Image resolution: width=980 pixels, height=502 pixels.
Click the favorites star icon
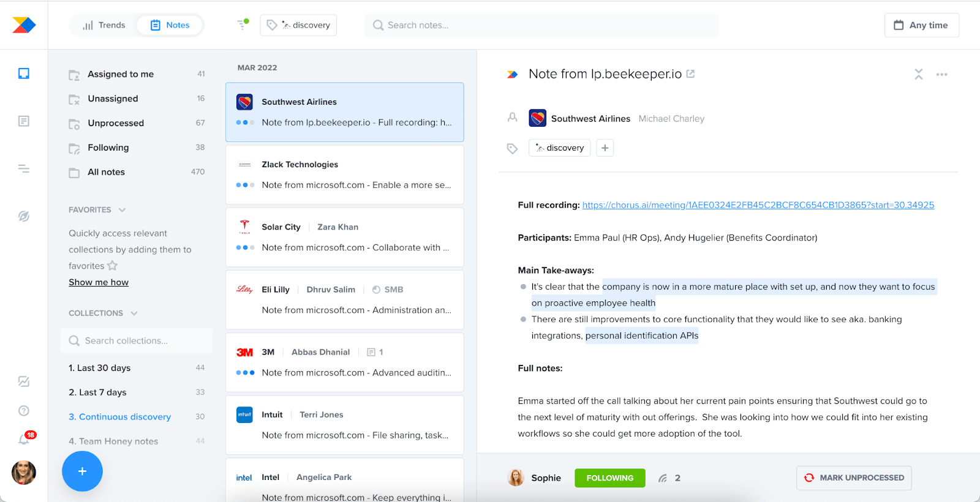pyautogui.click(x=112, y=266)
